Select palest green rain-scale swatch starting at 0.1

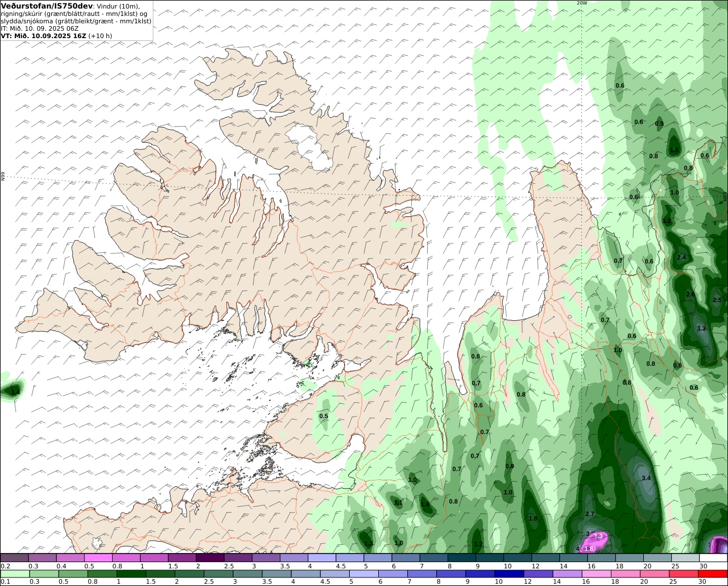point(14,573)
